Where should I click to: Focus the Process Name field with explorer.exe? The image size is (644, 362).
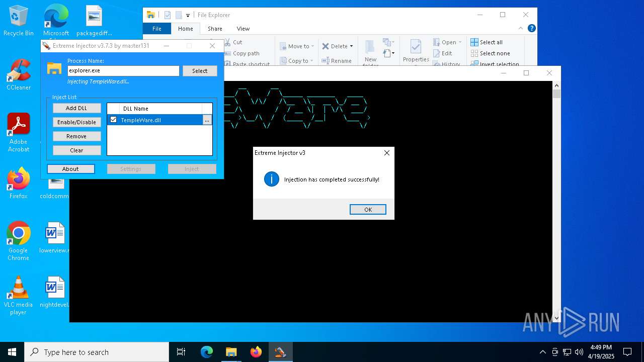123,71
